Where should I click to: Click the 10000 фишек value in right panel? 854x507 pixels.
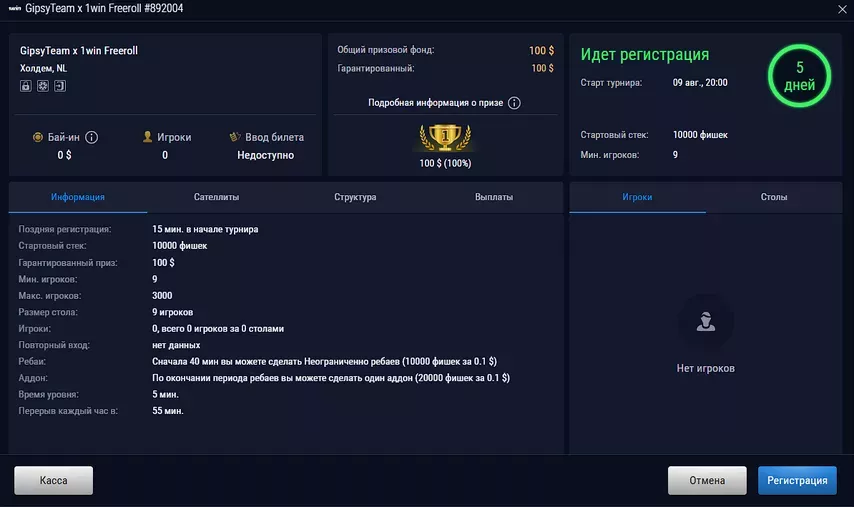700,135
